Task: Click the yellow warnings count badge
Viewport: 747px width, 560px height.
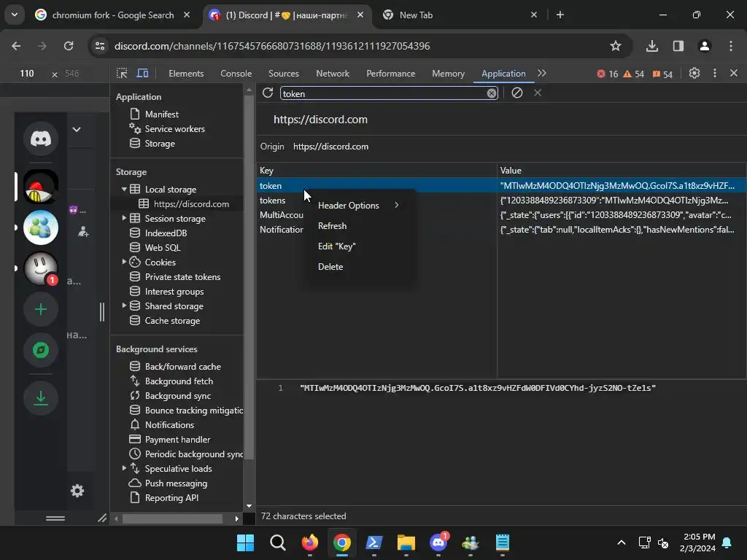Action: 634,74
